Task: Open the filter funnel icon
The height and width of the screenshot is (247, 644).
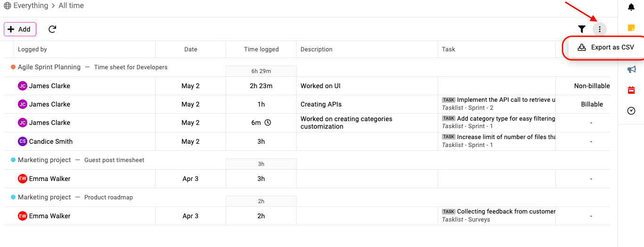Action: 582,29
